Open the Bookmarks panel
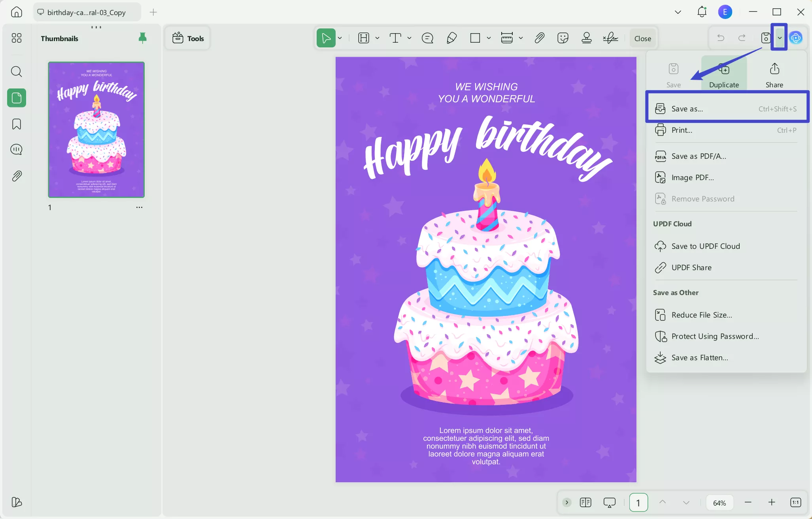This screenshot has width=812, height=519. coord(16,124)
